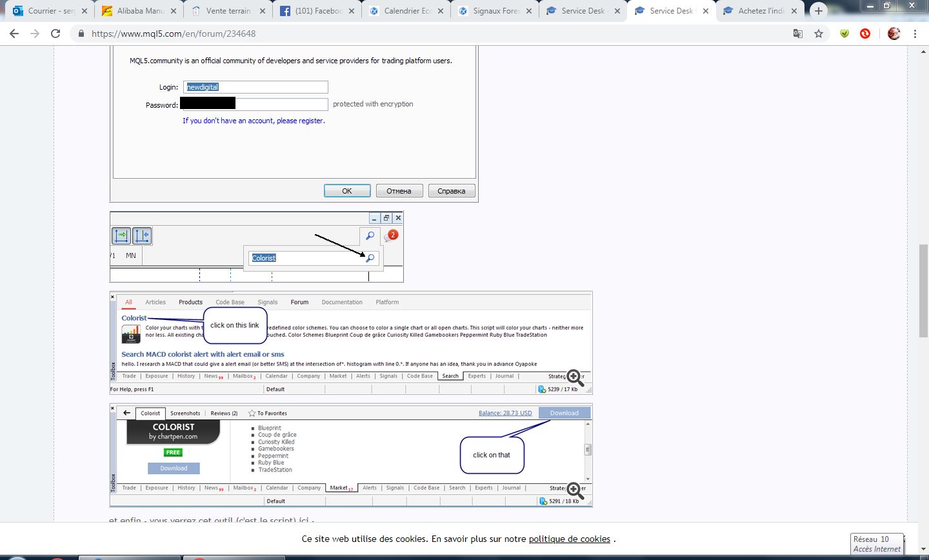
Task: Switch to the Facebook tab
Action: pyautogui.click(x=317, y=11)
